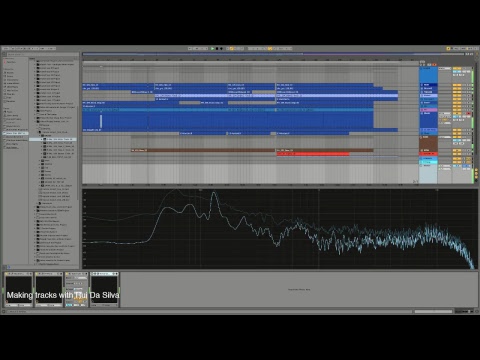
Task: Select the first device in device chain
Action: (19, 289)
